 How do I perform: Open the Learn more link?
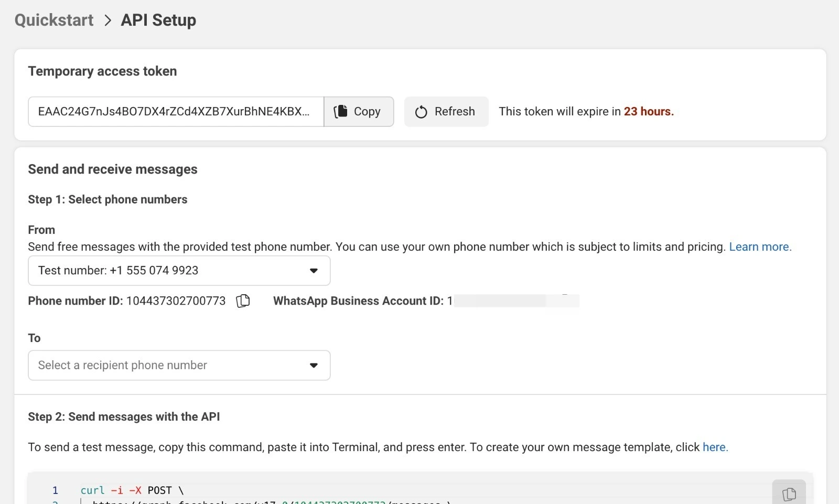pyautogui.click(x=760, y=247)
